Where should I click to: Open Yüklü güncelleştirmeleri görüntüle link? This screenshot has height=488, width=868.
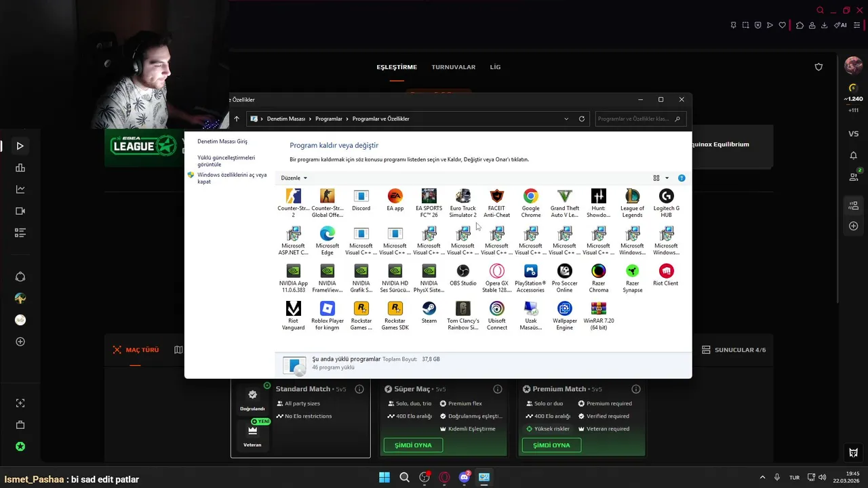pyautogui.click(x=226, y=161)
